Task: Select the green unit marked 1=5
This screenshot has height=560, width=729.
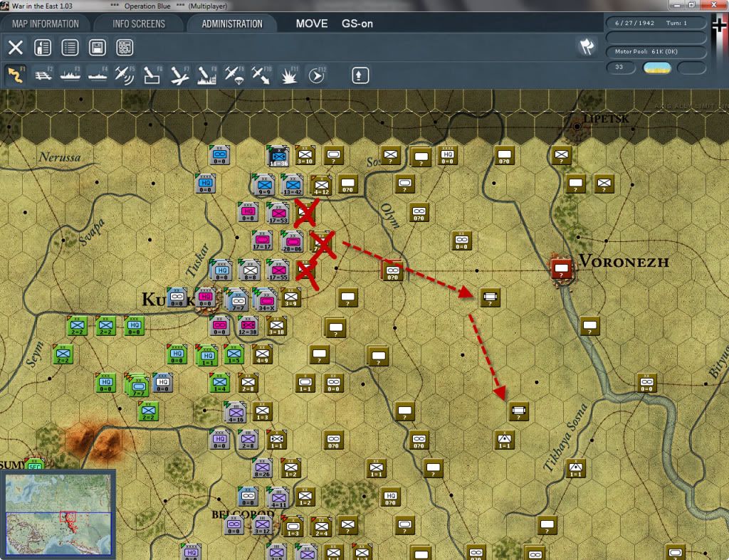Action: click(234, 354)
